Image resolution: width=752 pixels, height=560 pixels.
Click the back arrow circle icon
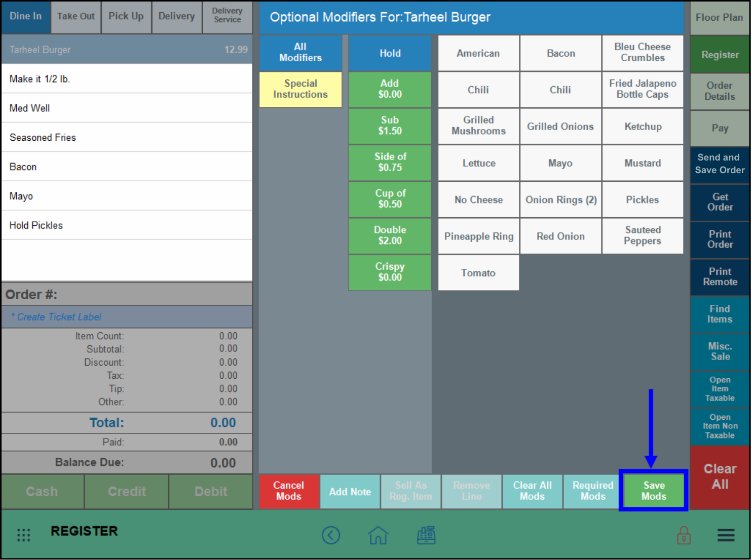[331, 535]
